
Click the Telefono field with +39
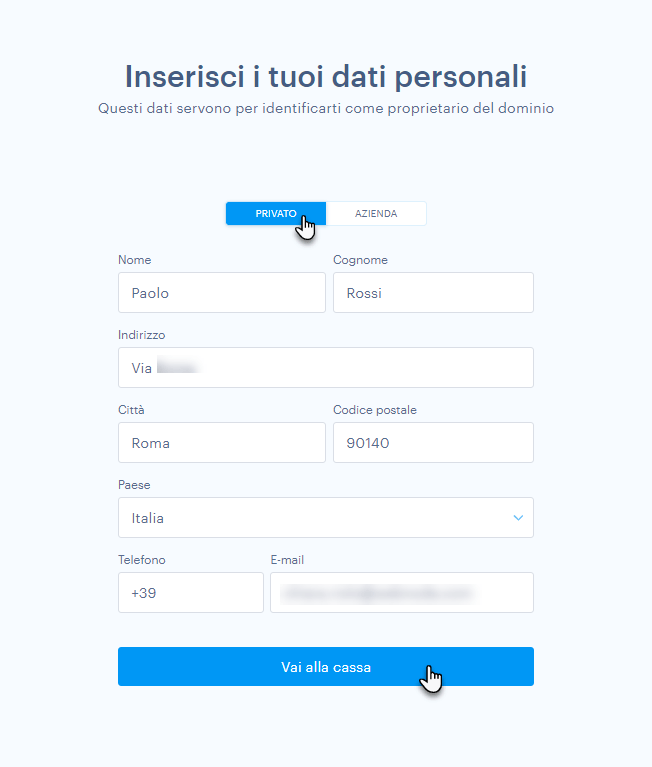[x=191, y=592]
